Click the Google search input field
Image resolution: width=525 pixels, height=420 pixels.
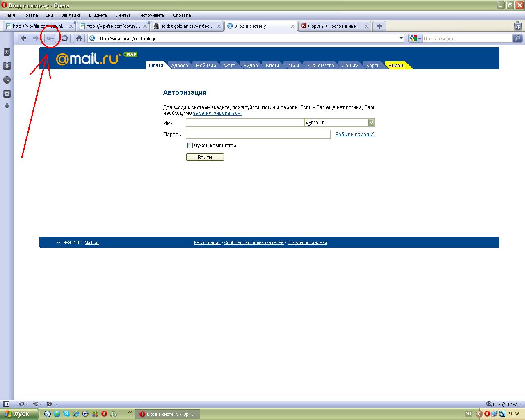pyautogui.click(x=468, y=38)
